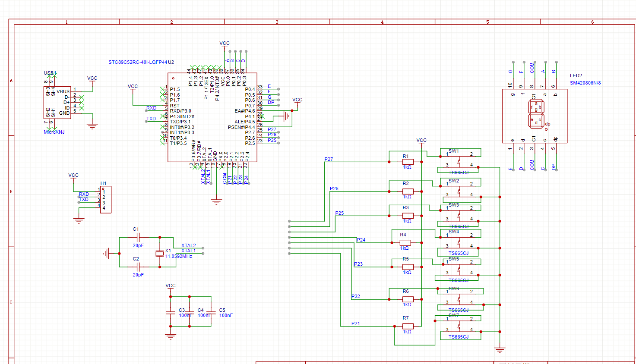Select the H1 header component body

coord(106,200)
